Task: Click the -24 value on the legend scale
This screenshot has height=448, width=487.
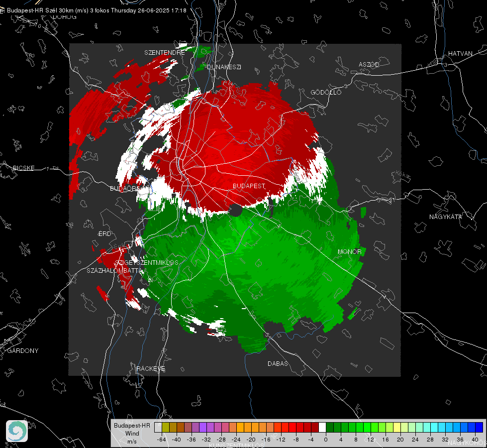Action: point(236,440)
